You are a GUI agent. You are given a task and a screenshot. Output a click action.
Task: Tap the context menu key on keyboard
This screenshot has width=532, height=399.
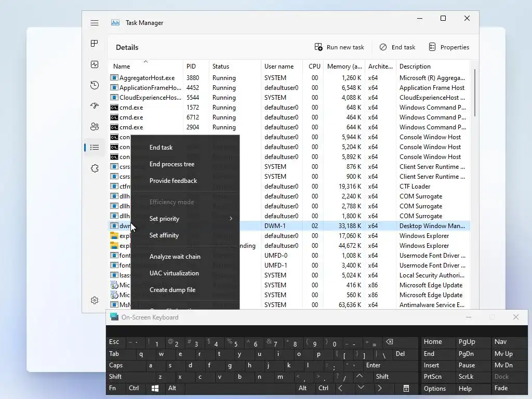pos(406,388)
